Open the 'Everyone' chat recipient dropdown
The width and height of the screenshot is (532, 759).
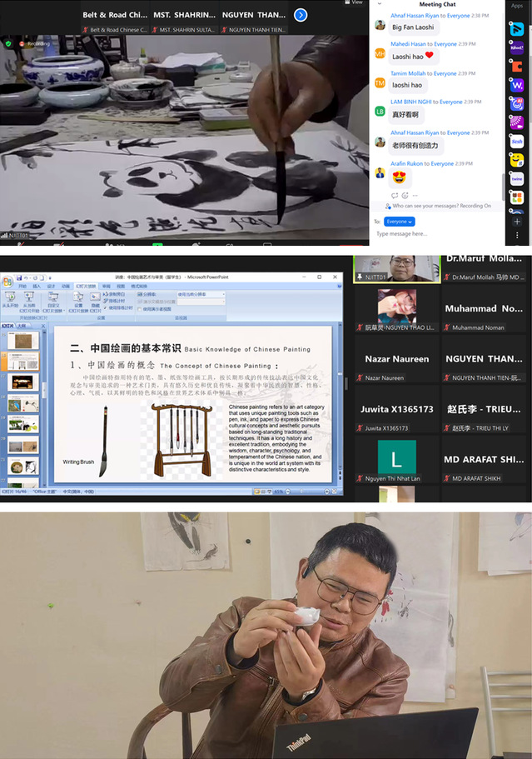tap(400, 222)
